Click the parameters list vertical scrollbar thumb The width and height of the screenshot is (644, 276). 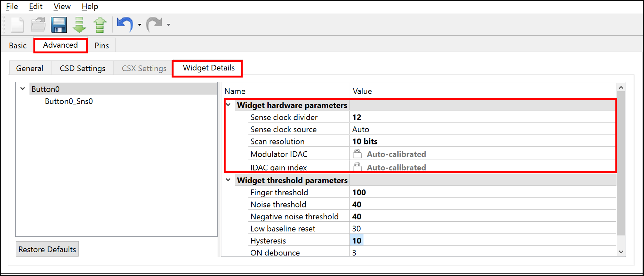tap(621, 163)
